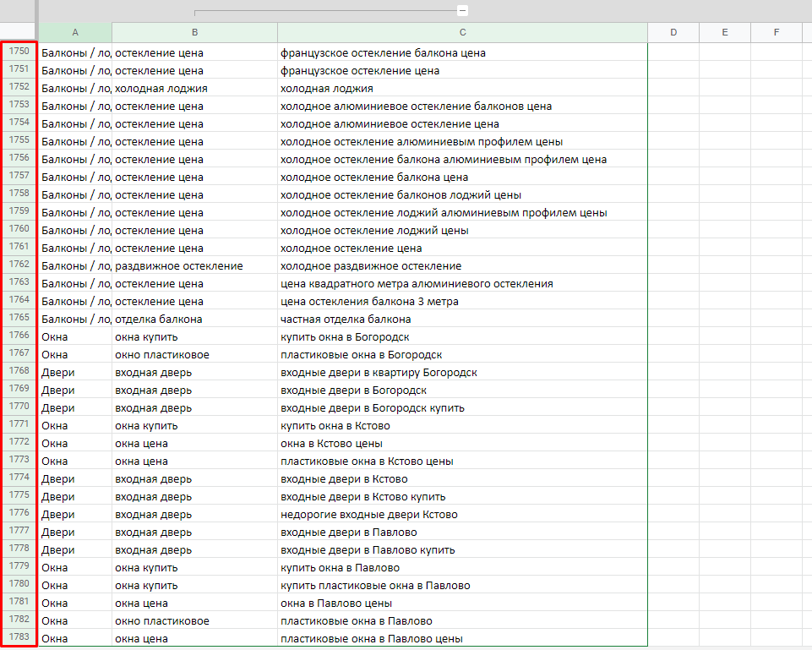Click 'холодное остекление балкона алюминиевым профилем цена'
The width and height of the screenshot is (812, 650).
(x=462, y=160)
